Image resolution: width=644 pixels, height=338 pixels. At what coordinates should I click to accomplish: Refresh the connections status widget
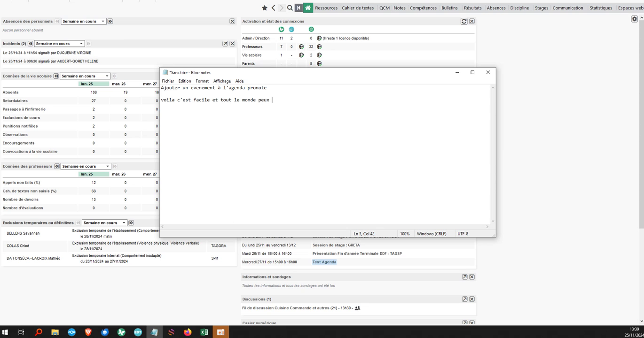tap(464, 21)
